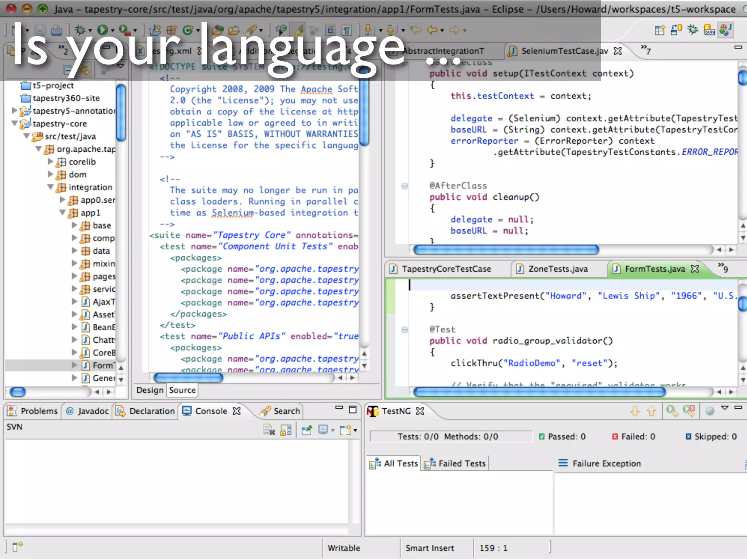Collapse the tapestry-core project
Screen dimensions: 747x560
(x=14, y=123)
